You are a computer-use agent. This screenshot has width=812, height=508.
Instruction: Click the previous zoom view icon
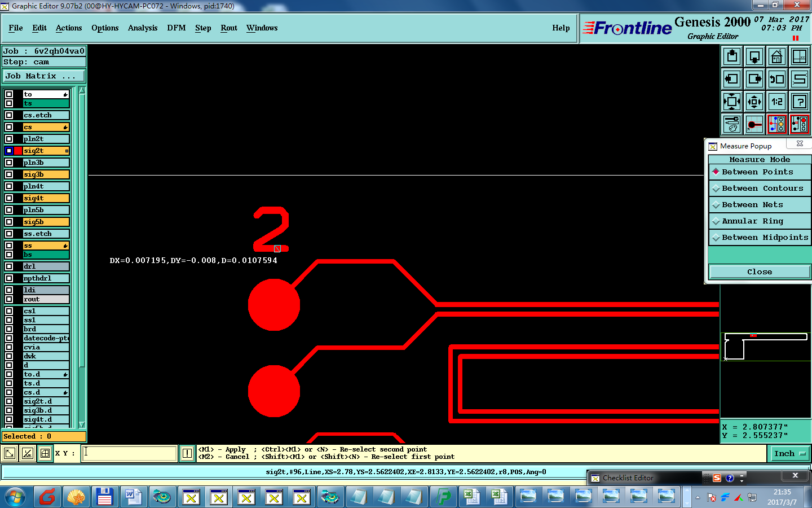coord(777,79)
